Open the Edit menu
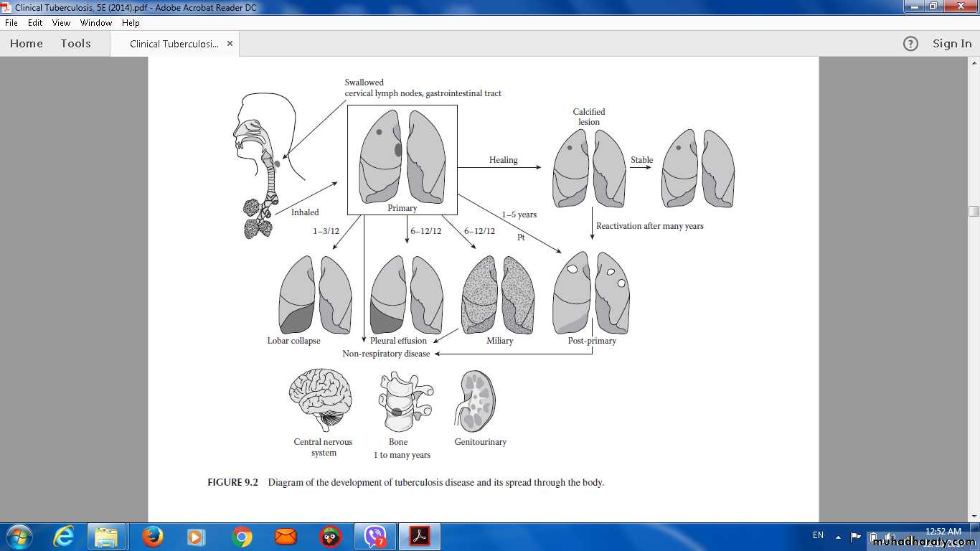Viewport: 980px width, 551px height. [35, 23]
